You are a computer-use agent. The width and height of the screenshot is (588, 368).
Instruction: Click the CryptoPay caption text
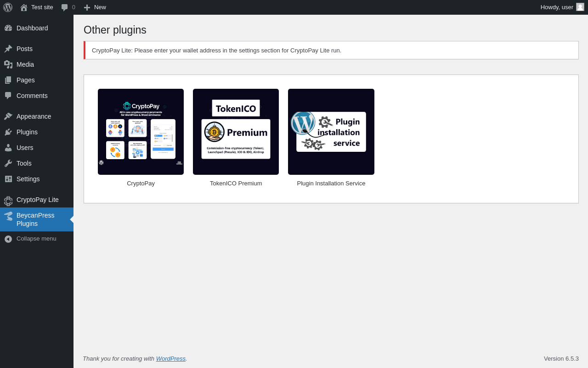pos(141,183)
